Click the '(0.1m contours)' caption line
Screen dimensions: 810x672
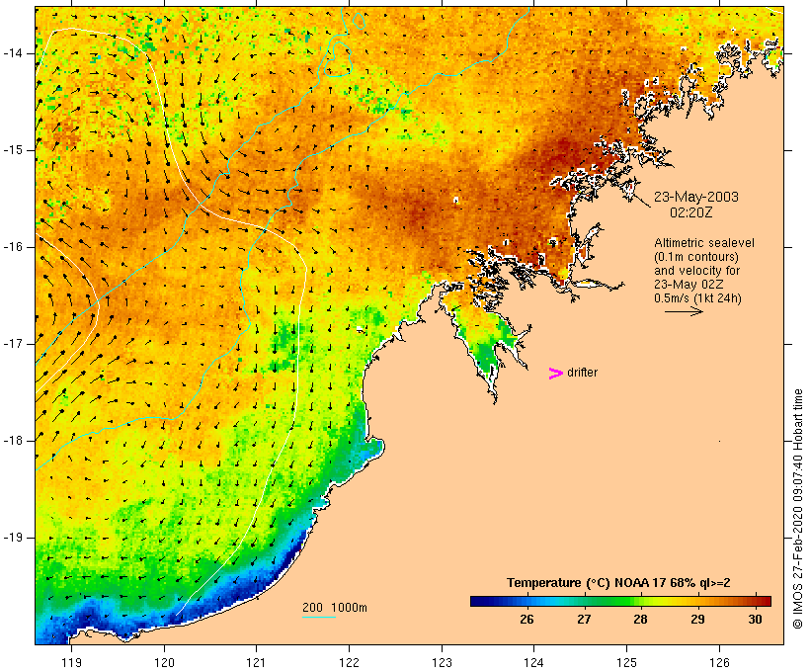[x=696, y=257]
